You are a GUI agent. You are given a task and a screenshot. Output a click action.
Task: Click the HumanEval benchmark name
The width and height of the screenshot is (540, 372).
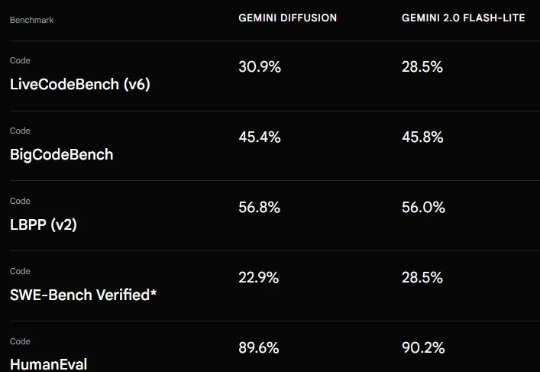49,364
